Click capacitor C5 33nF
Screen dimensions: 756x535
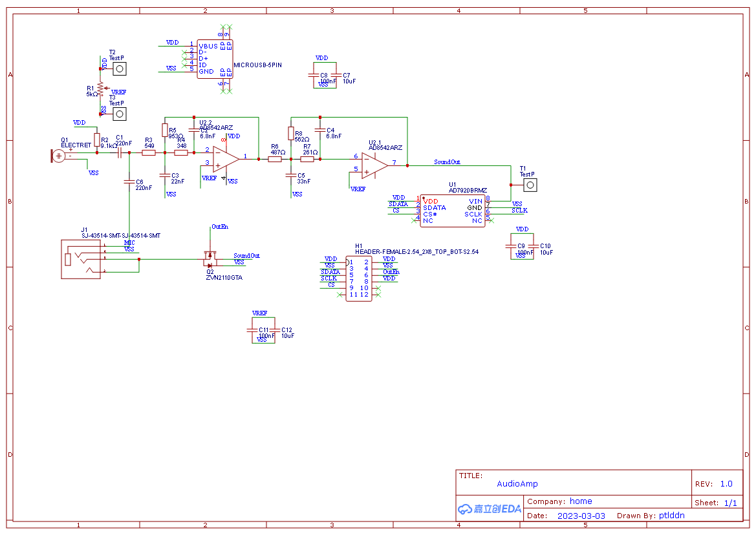click(291, 175)
